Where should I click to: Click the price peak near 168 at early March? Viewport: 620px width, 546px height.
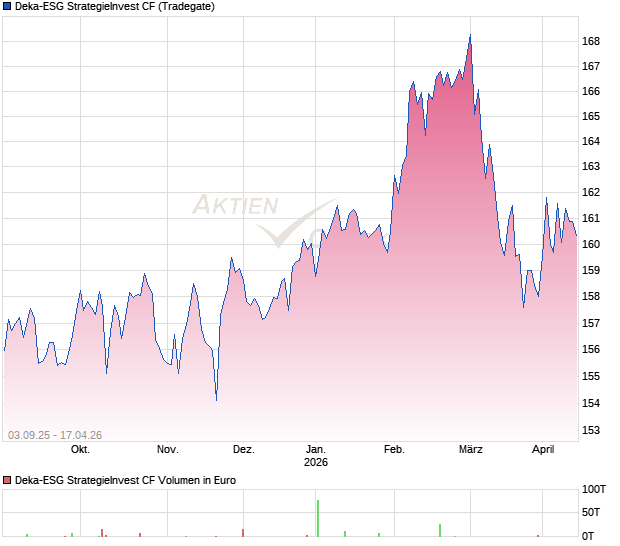point(470,35)
